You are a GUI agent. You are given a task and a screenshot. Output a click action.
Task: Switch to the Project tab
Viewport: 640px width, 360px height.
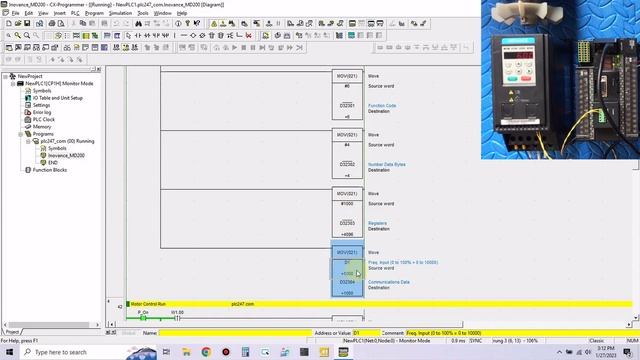pyautogui.click(x=12, y=332)
